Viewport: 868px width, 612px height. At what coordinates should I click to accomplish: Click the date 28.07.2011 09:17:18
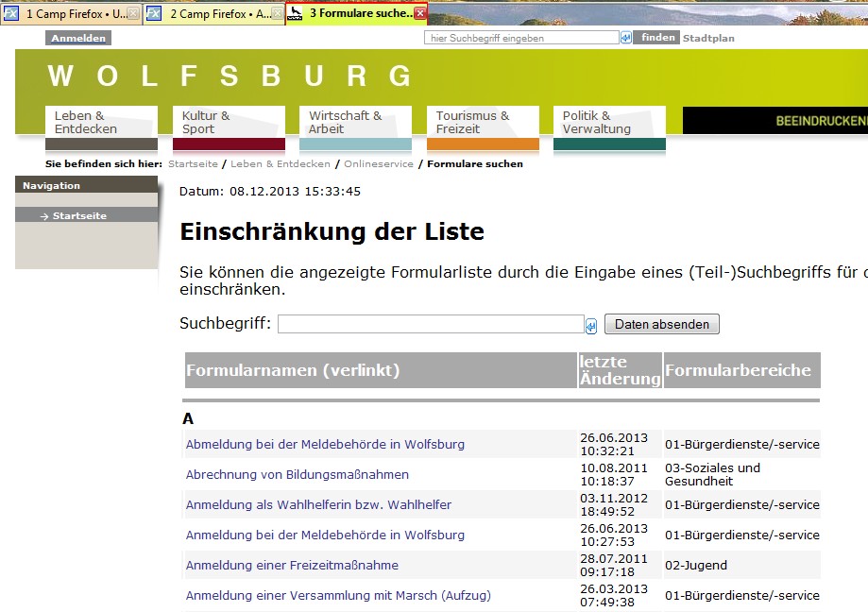click(613, 566)
